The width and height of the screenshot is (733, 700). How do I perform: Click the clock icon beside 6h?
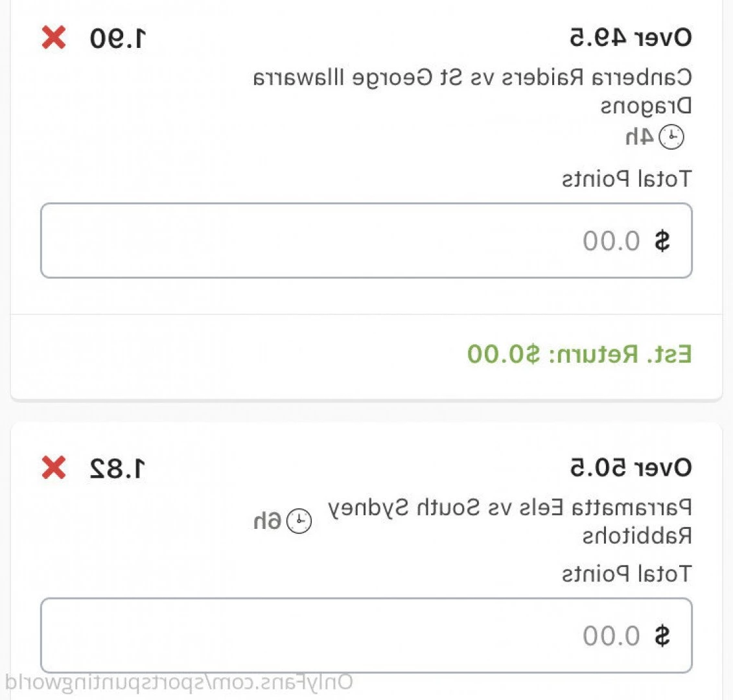point(299,520)
